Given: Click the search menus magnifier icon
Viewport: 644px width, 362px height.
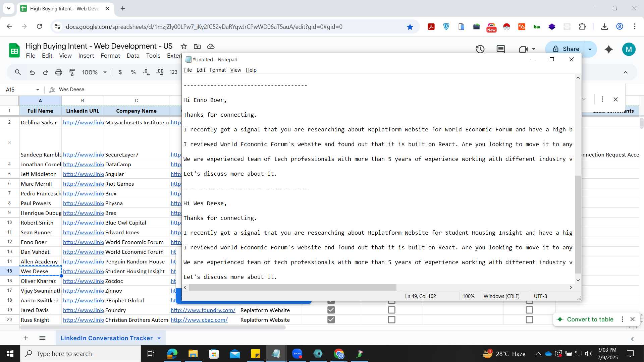Looking at the screenshot, I should coord(18,72).
